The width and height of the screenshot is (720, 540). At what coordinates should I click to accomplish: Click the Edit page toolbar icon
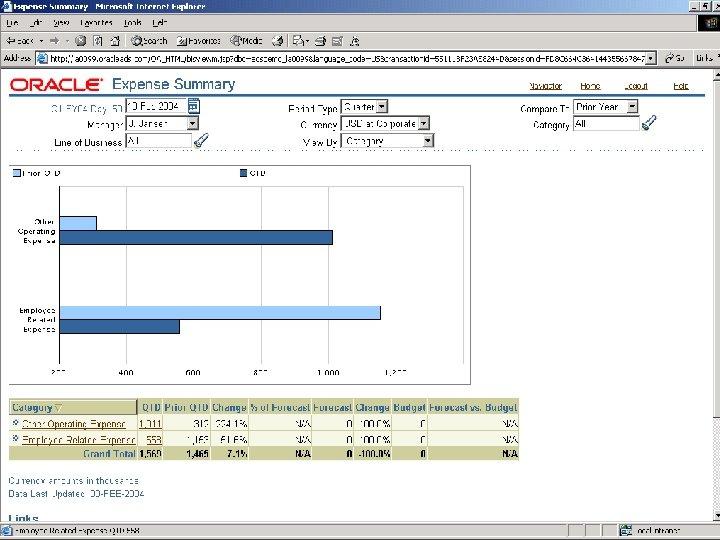point(338,41)
